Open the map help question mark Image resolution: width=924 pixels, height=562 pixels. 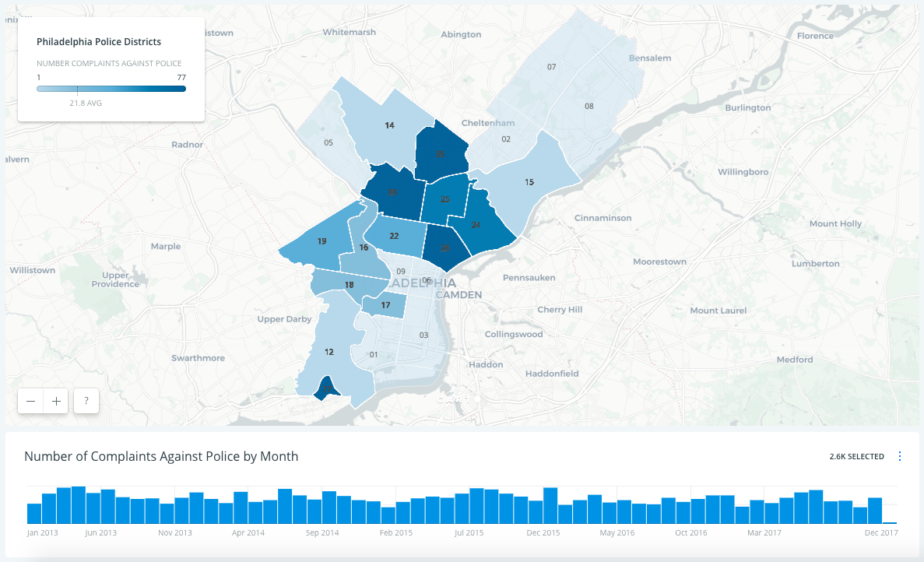[86, 401]
